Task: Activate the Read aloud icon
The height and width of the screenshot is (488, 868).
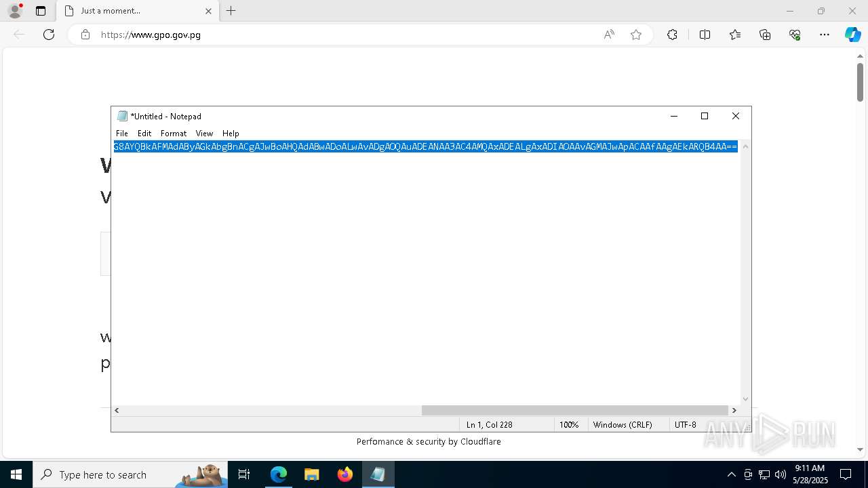Action: [609, 35]
